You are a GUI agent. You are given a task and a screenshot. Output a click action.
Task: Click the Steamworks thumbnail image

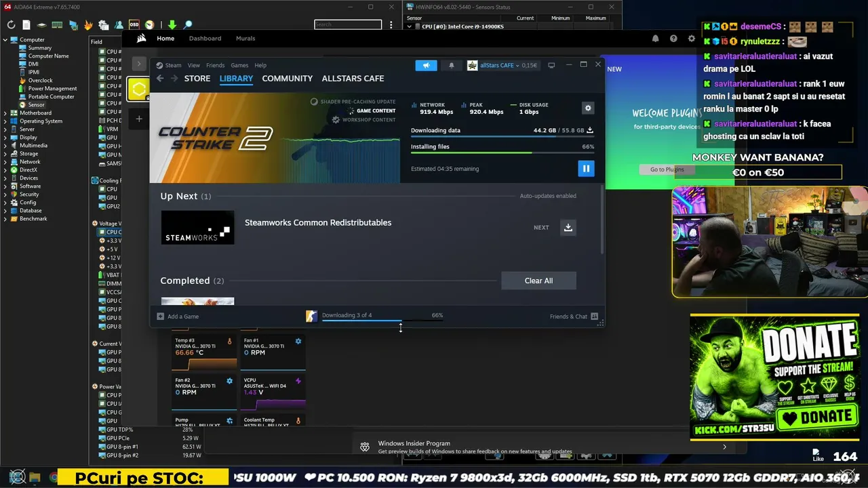[x=197, y=228]
